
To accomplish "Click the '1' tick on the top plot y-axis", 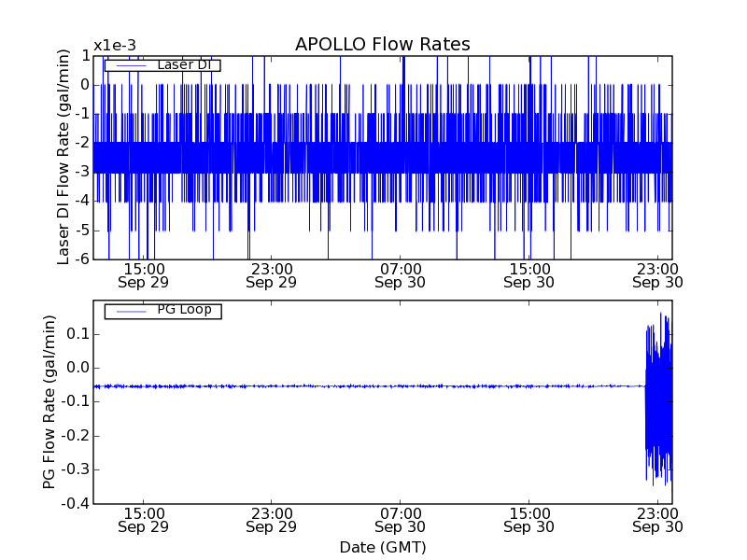I will (86, 56).
